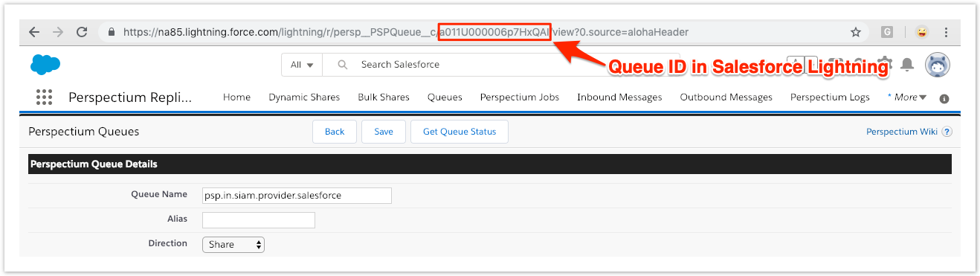The image size is (980, 276).
Task: Open the App Launcher dots grid
Action: coord(44,97)
